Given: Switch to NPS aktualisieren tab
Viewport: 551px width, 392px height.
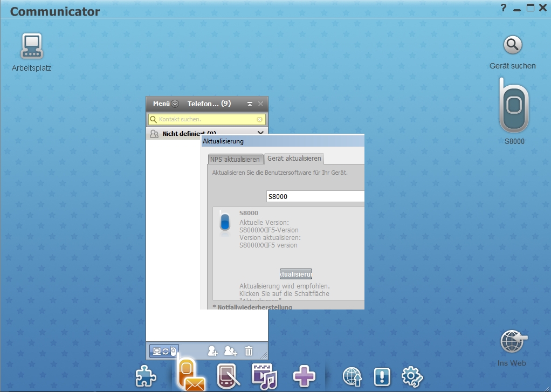Looking at the screenshot, I should click(235, 159).
